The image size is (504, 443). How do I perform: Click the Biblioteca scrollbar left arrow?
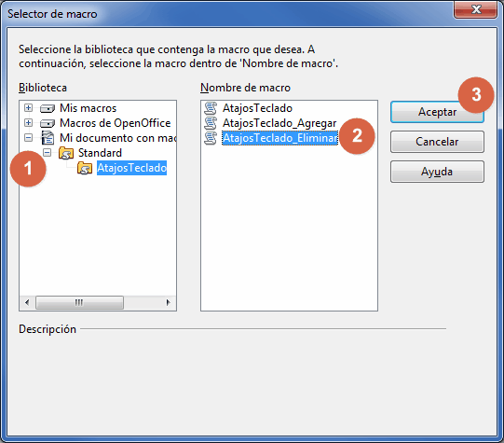coord(27,302)
